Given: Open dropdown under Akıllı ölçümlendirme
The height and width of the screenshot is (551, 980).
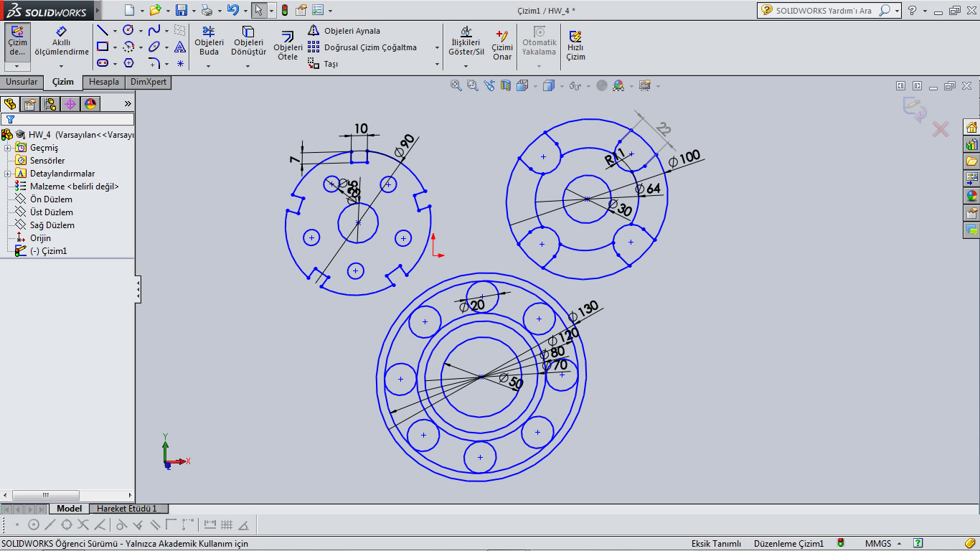Looking at the screenshot, I should point(62,66).
